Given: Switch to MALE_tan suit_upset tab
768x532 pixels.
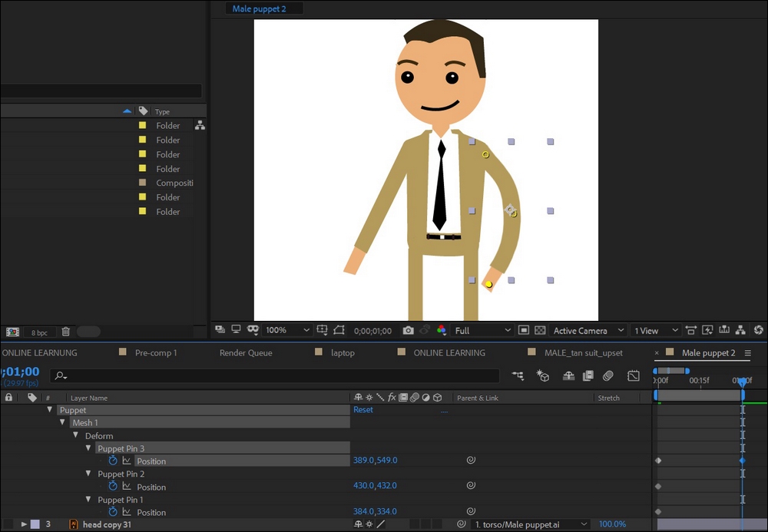Looking at the screenshot, I should (584, 353).
